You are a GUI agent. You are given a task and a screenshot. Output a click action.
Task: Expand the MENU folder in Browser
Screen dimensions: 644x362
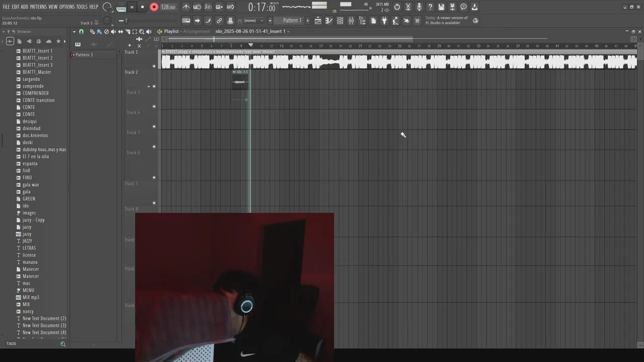[28, 290]
